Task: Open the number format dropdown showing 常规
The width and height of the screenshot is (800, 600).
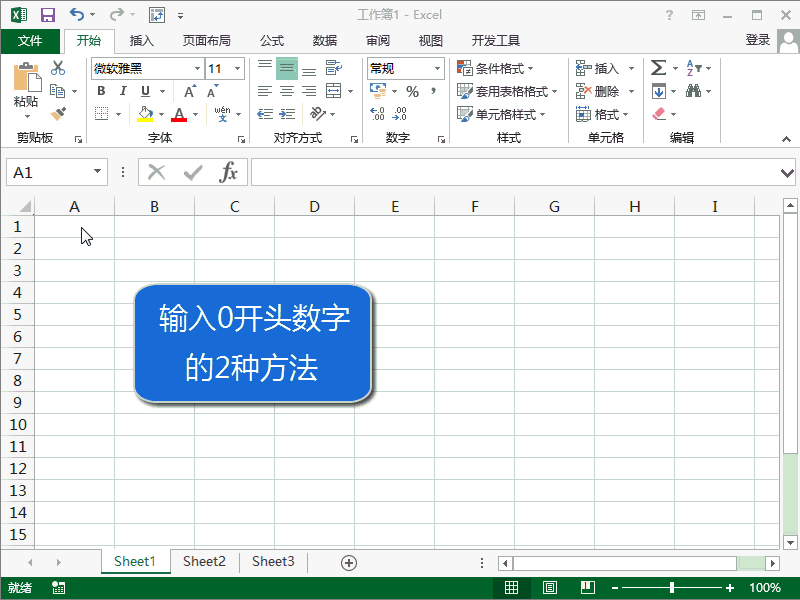Action: pyautogui.click(x=437, y=68)
